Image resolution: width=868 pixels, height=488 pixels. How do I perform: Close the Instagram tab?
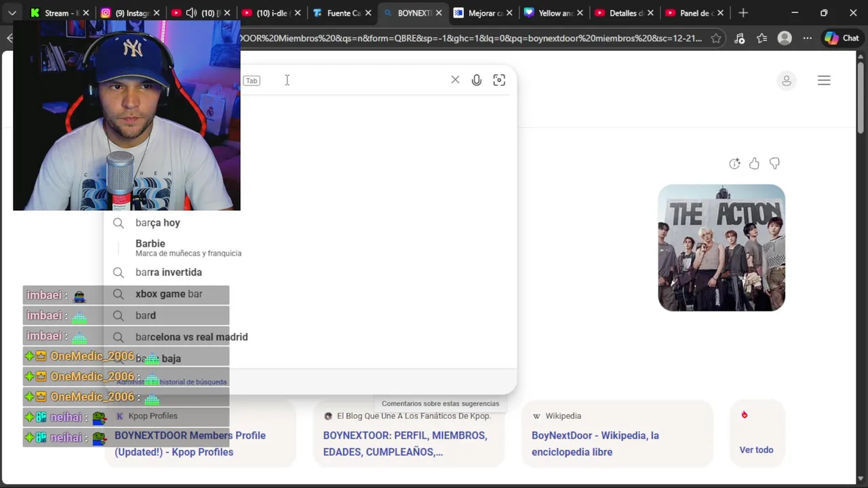(x=156, y=13)
